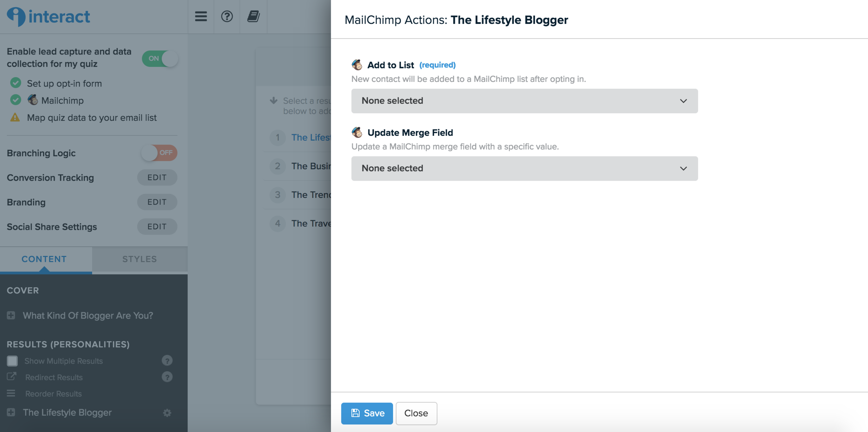Expand the What Kind Of Blogger plus icon

pyautogui.click(x=11, y=315)
